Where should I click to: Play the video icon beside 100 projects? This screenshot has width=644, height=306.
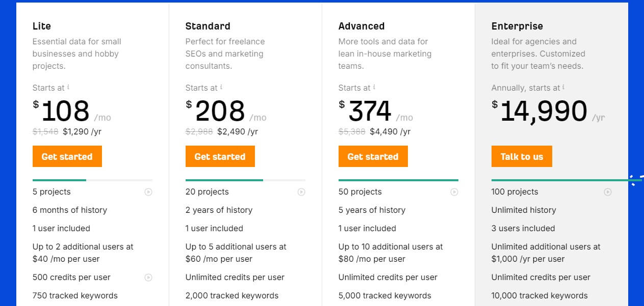pyautogui.click(x=608, y=192)
